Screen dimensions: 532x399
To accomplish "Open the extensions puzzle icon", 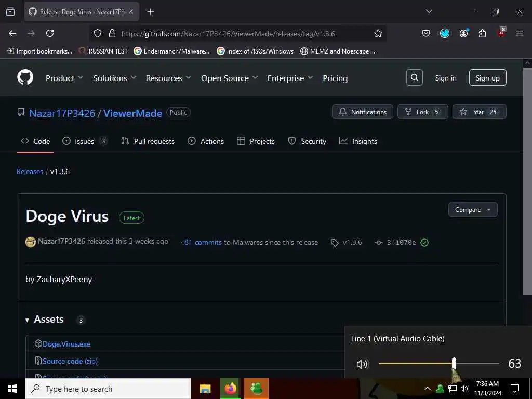I will click(x=482, y=33).
